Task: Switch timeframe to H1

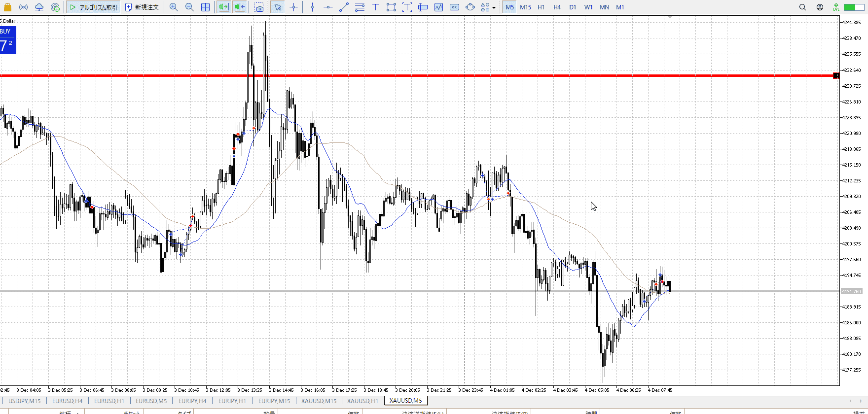Action: click(541, 7)
